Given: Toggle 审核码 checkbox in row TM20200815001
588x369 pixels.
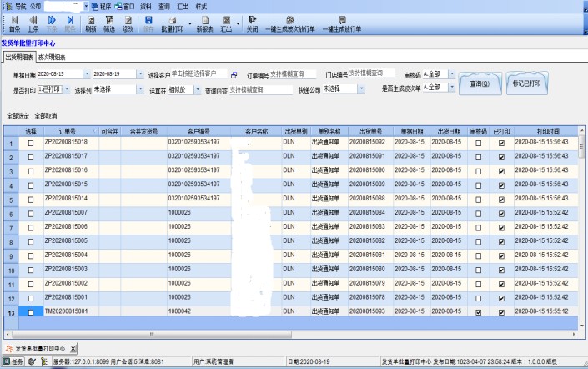Looking at the screenshot, I should [478, 312].
